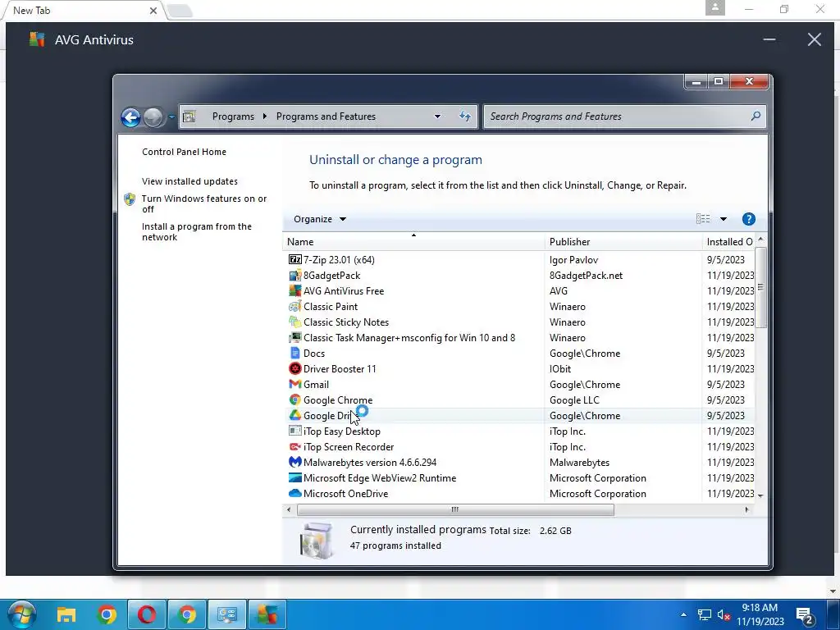This screenshot has width=840, height=630.
Task: Open help with the blue question mark
Action: pos(748,219)
